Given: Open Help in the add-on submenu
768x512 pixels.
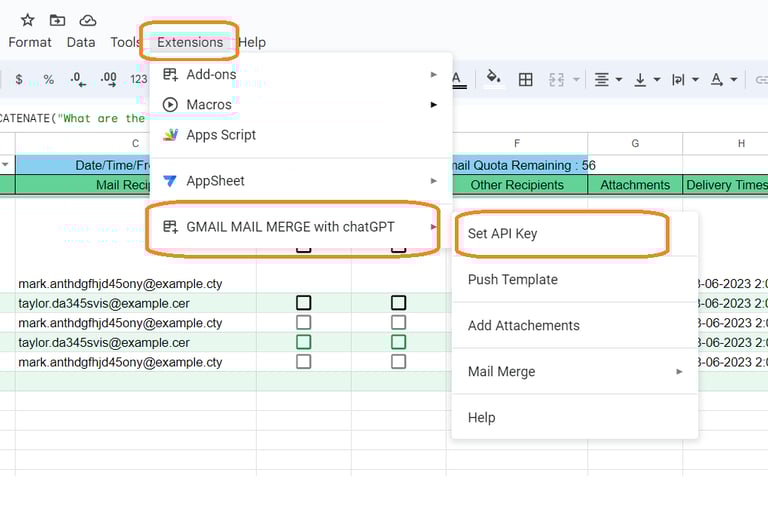Looking at the screenshot, I should (x=575, y=418).
